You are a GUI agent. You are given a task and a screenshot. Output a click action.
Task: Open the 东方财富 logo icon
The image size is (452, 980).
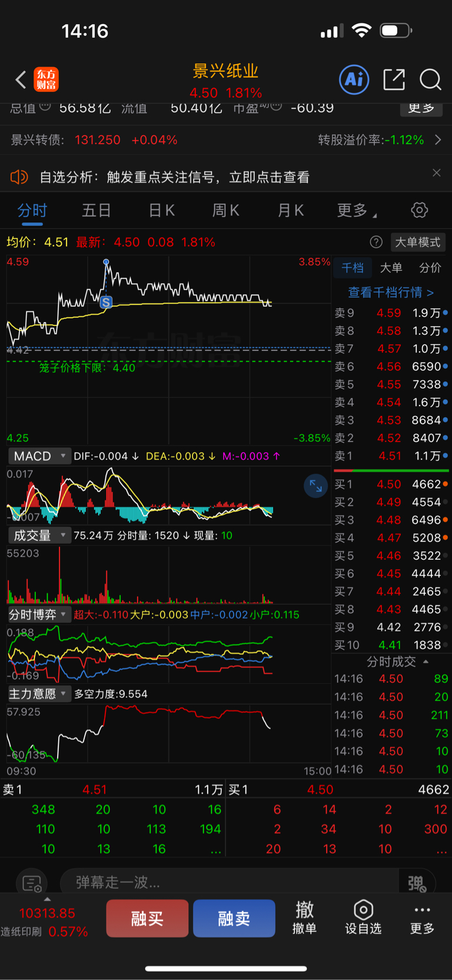[x=46, y=79]
